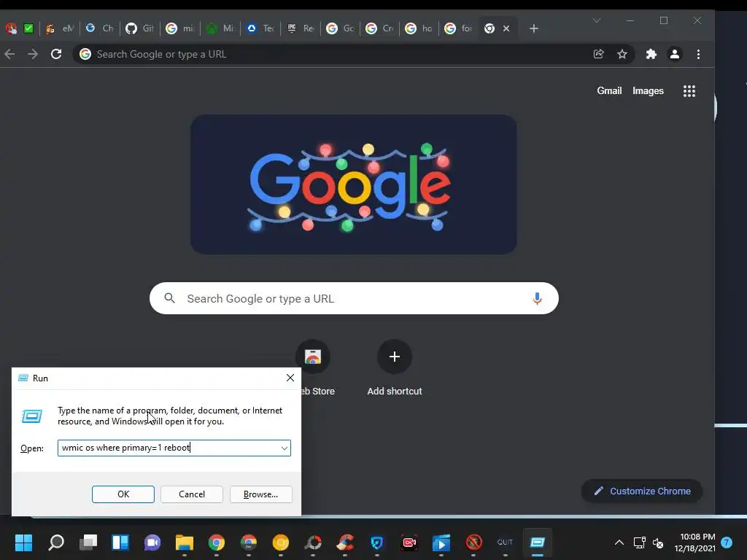Open clock and date 10:08 PM
747x560 pixels.
695,542
